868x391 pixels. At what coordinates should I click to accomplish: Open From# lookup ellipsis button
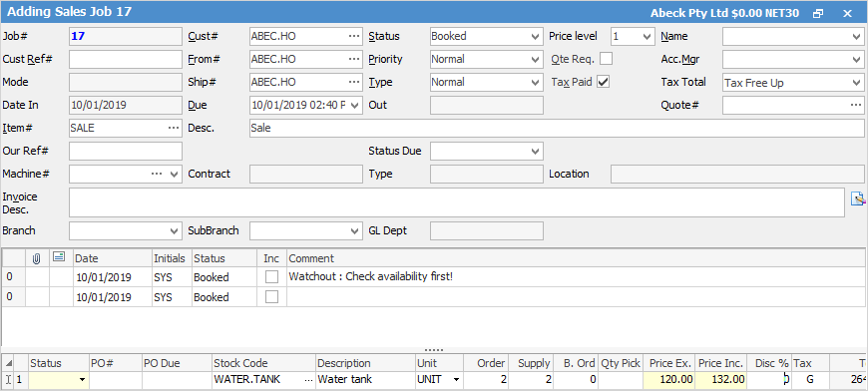pyautogui.click(x=354, y=59)
